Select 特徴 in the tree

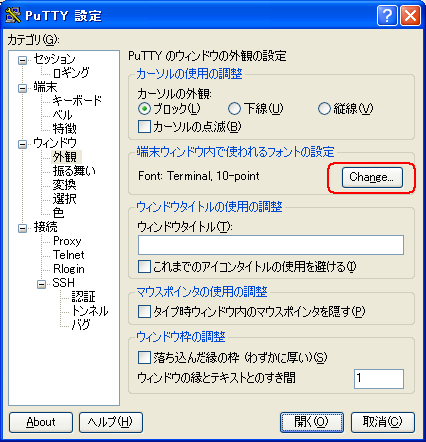pos(65,129)
